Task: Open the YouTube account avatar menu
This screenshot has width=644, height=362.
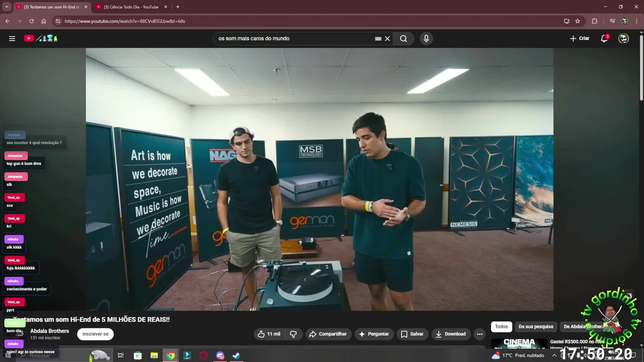Action: 623,38
